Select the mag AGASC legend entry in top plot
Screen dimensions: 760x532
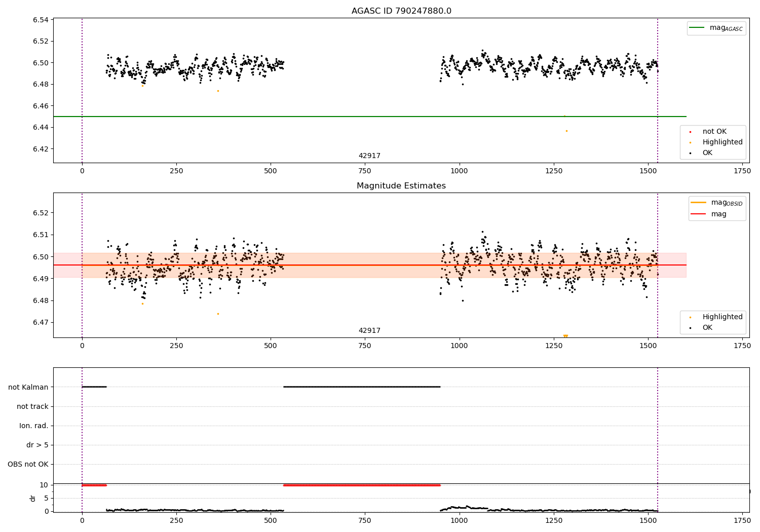[x=716, y=28]
